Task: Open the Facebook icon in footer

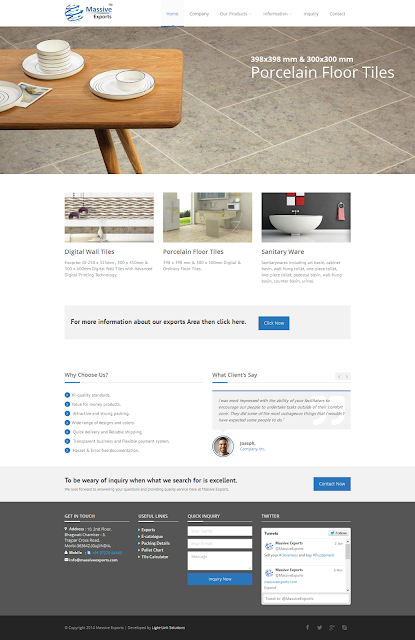Action: [x=308, y=627]
